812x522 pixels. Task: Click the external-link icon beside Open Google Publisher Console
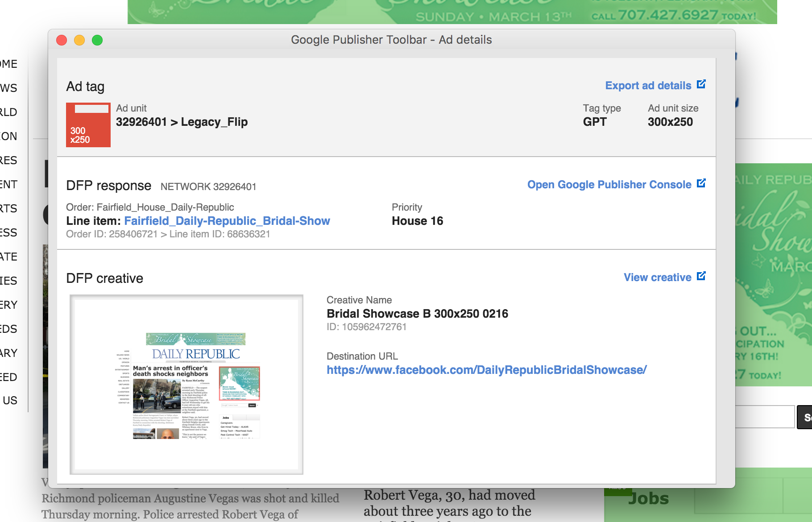[701, 183]
